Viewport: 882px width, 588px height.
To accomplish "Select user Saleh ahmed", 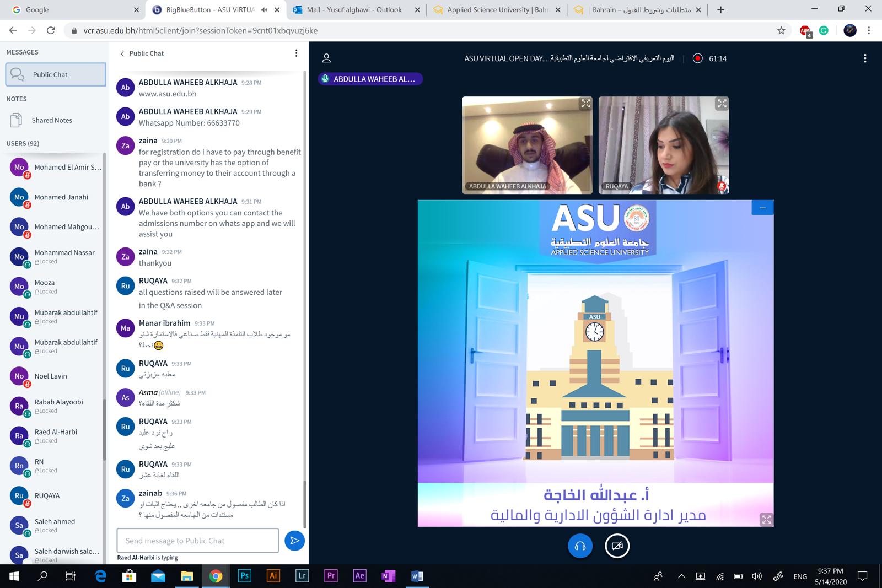I will click(55, 526).
